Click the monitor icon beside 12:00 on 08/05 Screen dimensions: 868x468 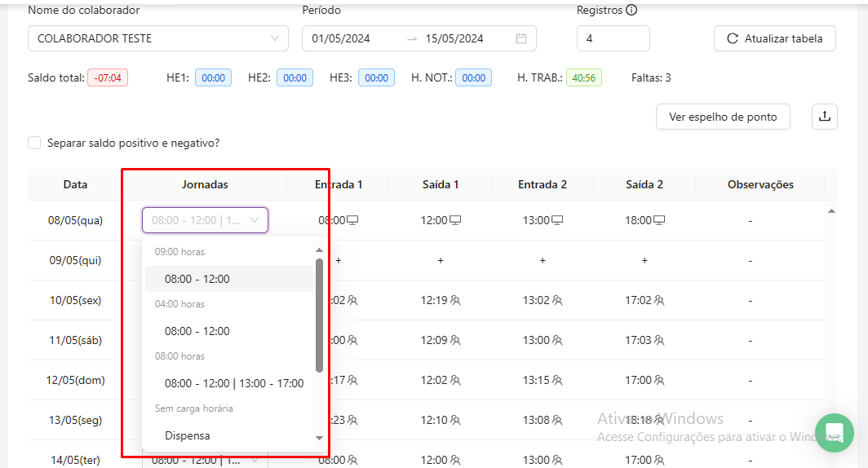[x=456, y=220]
